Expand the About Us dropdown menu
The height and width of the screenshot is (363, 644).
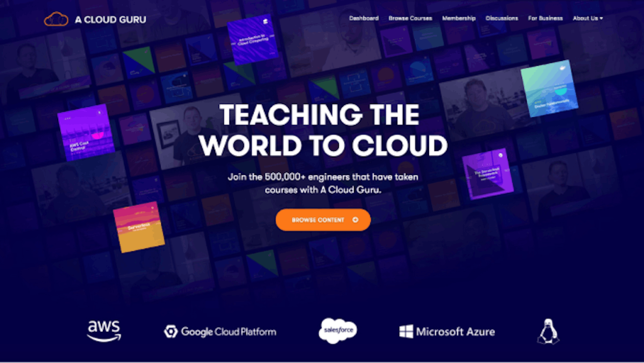click(588, 18)
